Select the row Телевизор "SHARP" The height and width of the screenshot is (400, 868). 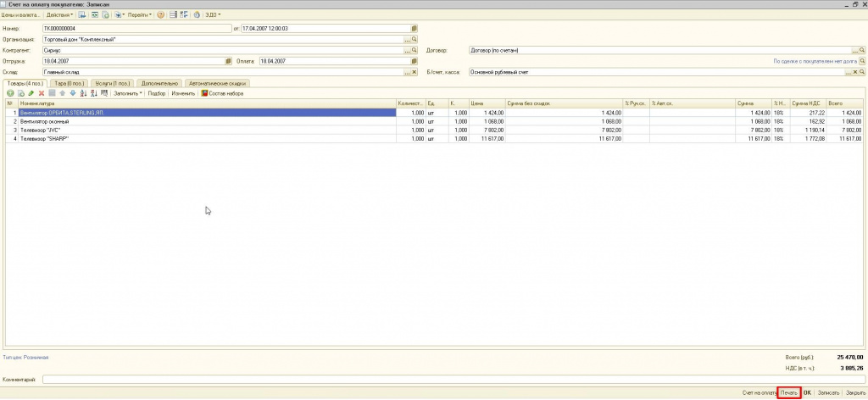click(435, 138)
